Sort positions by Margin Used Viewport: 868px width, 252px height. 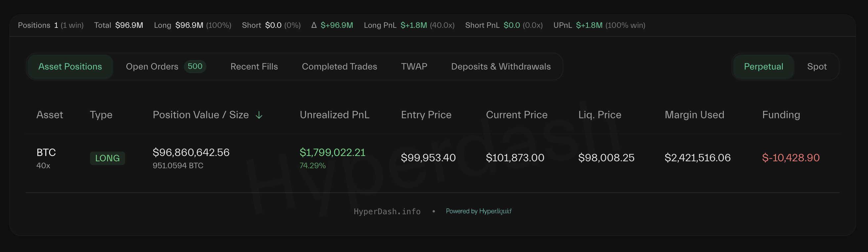694,115
